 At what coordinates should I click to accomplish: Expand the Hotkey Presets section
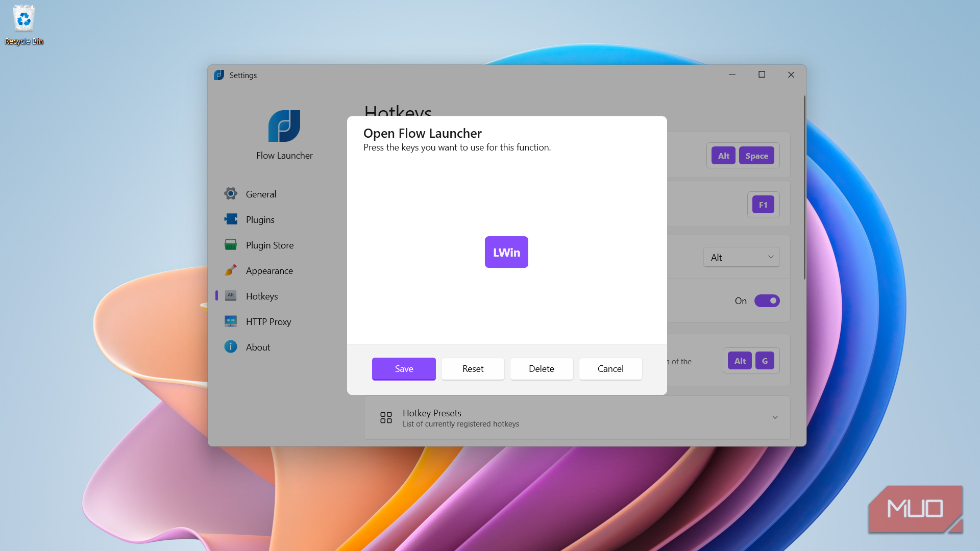tap(577, 418)
